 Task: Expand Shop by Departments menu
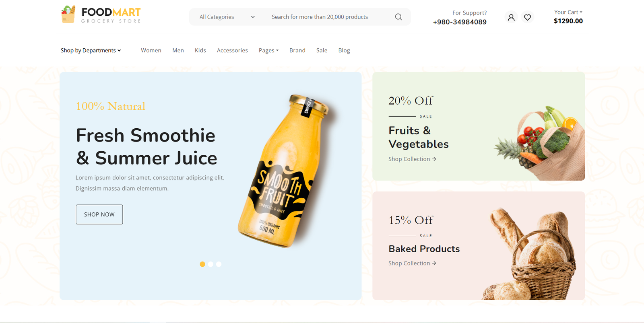(x=91, y=50)
